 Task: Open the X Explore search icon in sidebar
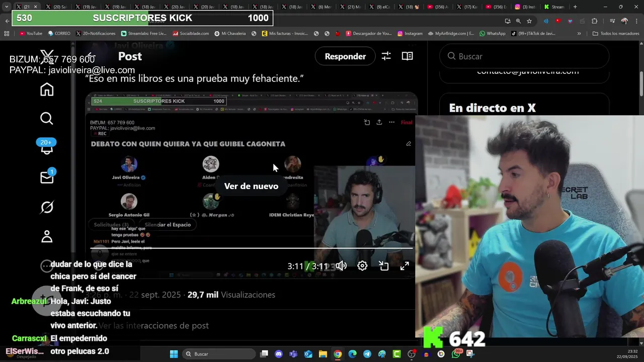click(47, 119)
